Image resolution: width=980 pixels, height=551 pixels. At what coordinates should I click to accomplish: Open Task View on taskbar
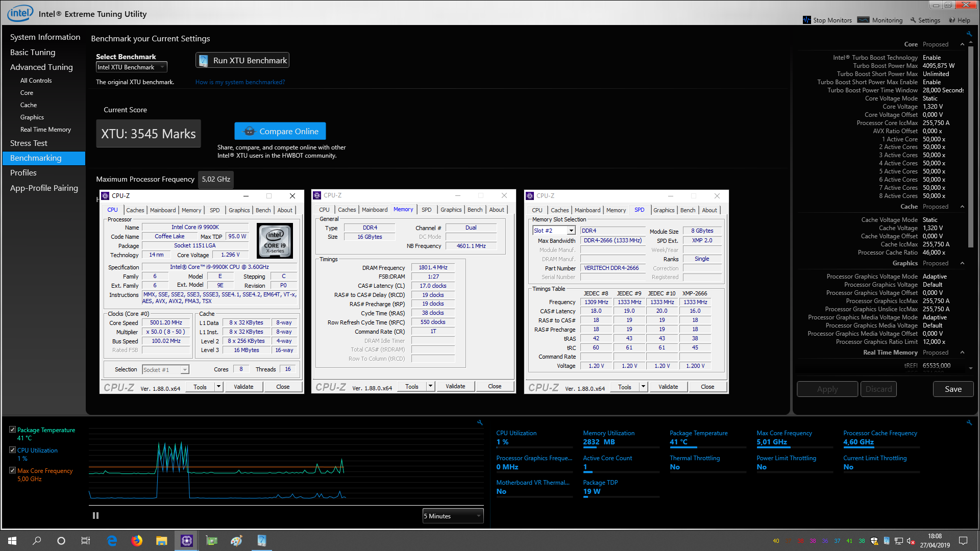point(86,541)
